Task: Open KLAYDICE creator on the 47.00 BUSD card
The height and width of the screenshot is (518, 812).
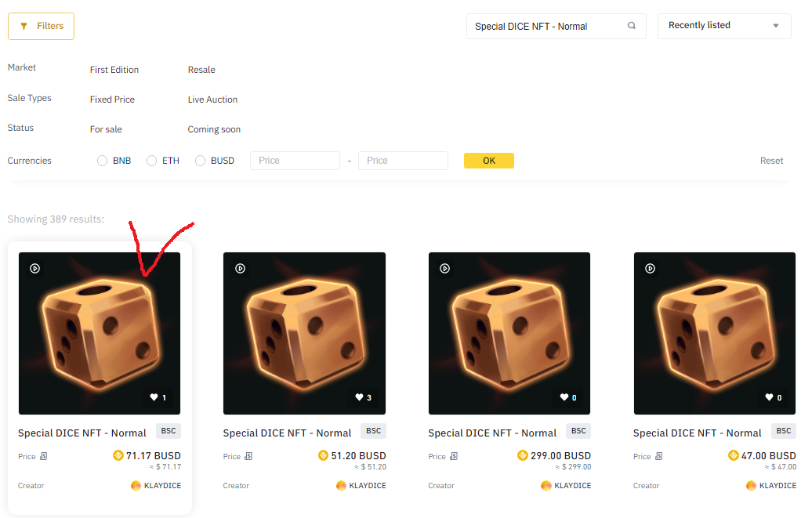Action: (x=778, y=486)
